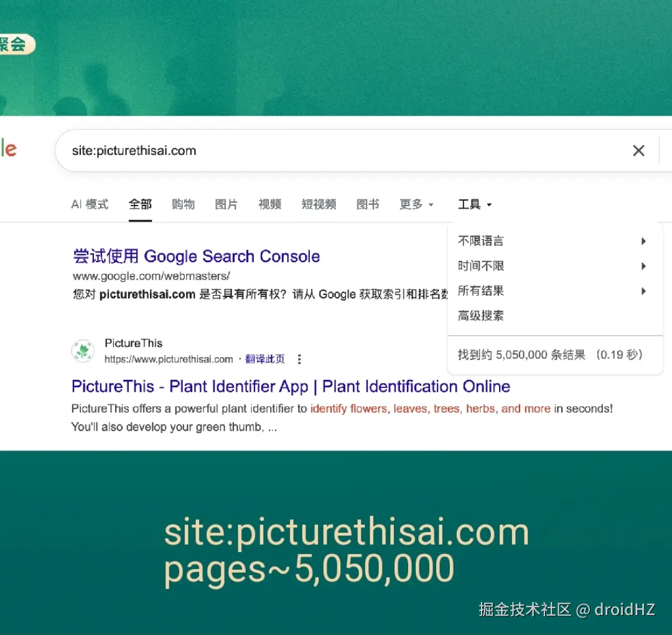Click 翻译此页 to translate the page
672x635 pixels.
(265, 359)
